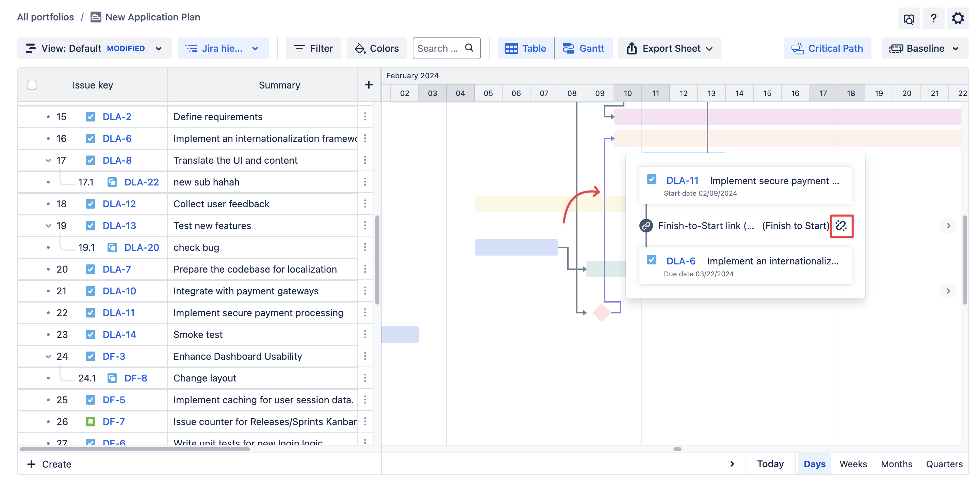Open the View: Default dropdown
This screenshot has width=980, height=488.
94,48
